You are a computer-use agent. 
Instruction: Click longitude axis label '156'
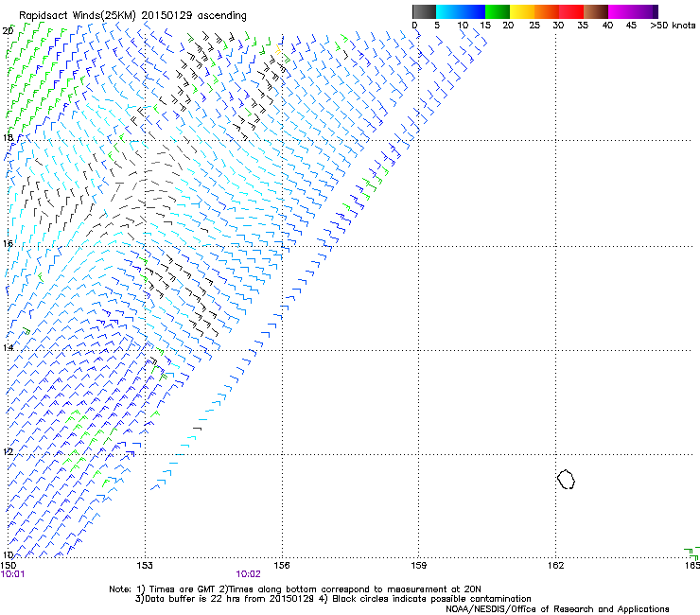[282, 566]
